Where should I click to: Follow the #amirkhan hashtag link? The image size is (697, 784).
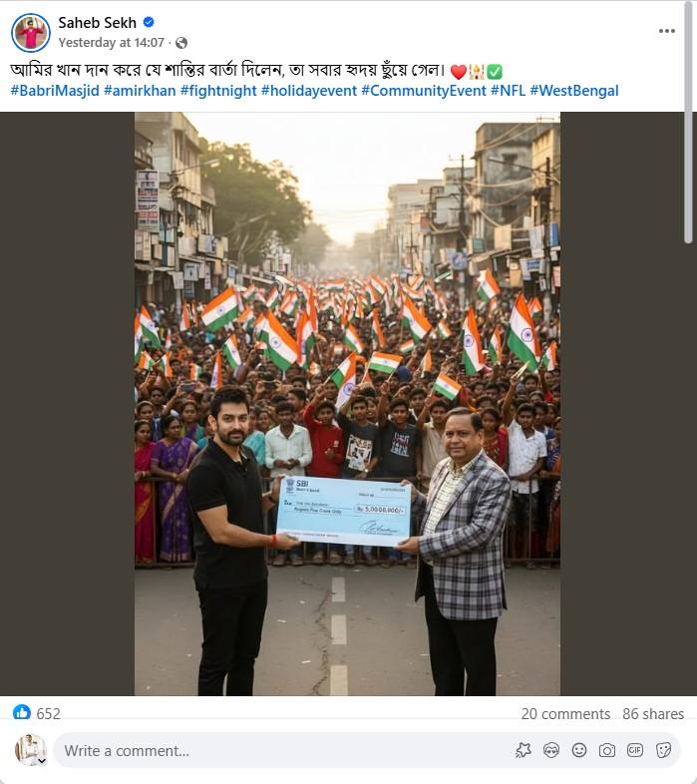pyautogui.click(x=140, y=91)
